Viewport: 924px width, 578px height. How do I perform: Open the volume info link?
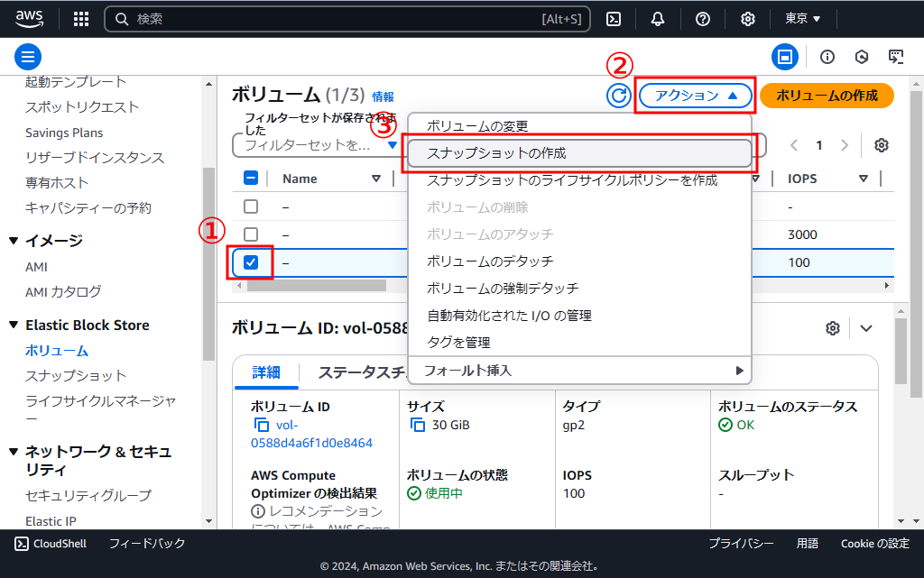pyautogui.click(x=383, y=96)
